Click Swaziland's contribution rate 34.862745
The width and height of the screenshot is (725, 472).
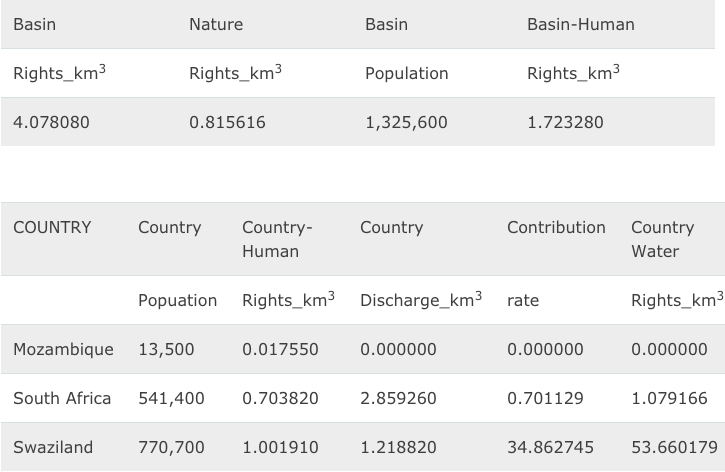554,447
